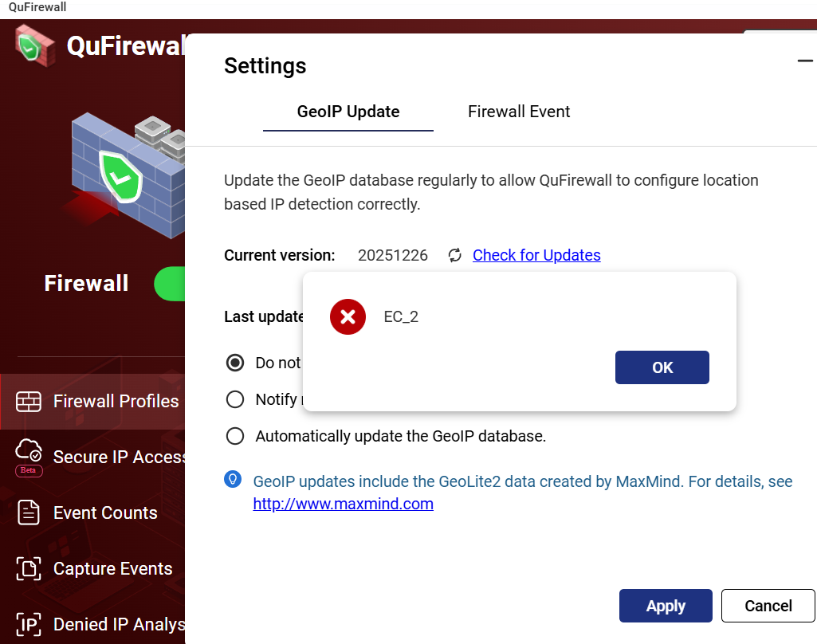Click the Check for Updates link
The image size is (817, 644).
(536, 255)
